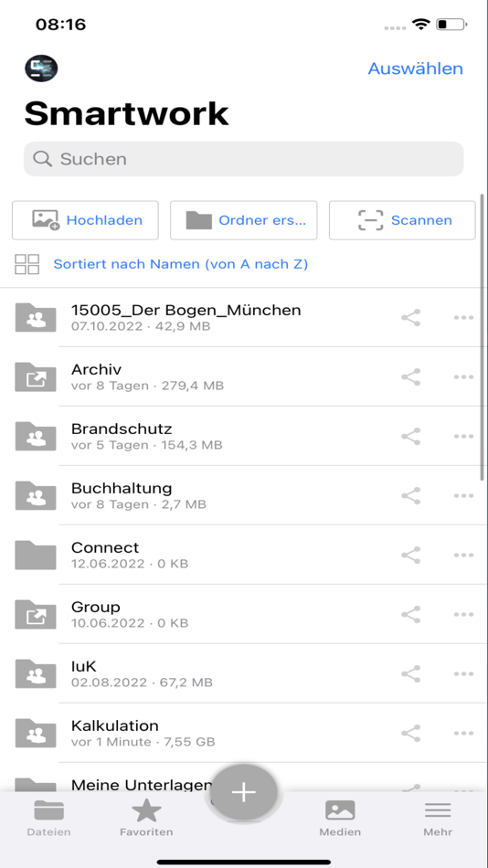
Task: Switch to the Mehr tab
Action: point(438,818)
